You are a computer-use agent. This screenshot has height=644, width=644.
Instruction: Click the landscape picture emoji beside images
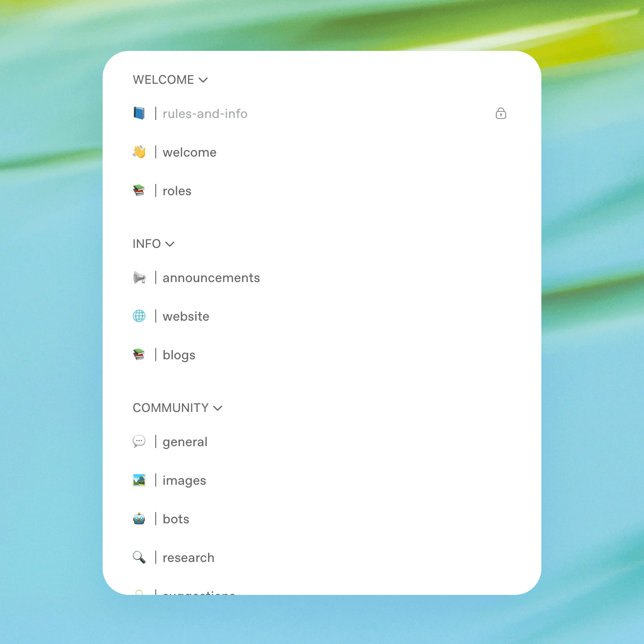tap(139, 480)
